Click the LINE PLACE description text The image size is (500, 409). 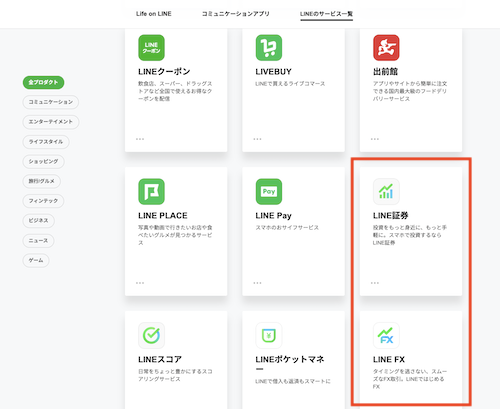click(175, 235)
